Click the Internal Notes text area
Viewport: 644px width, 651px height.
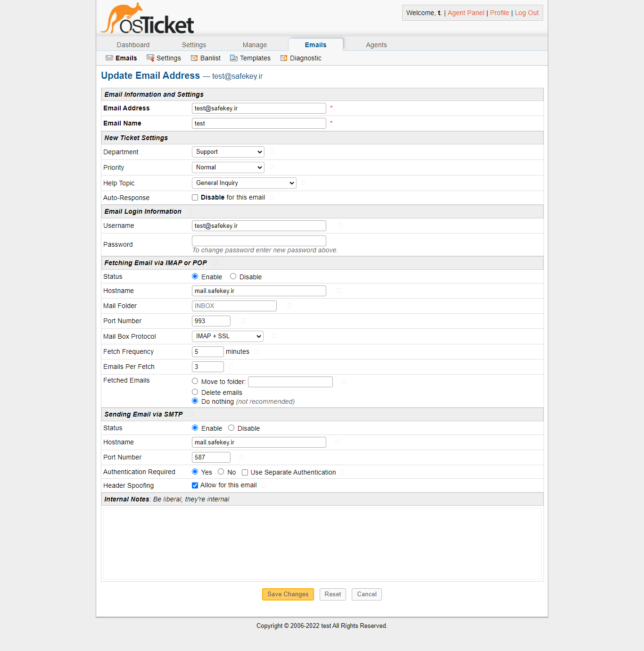click(x=322, y=543)
